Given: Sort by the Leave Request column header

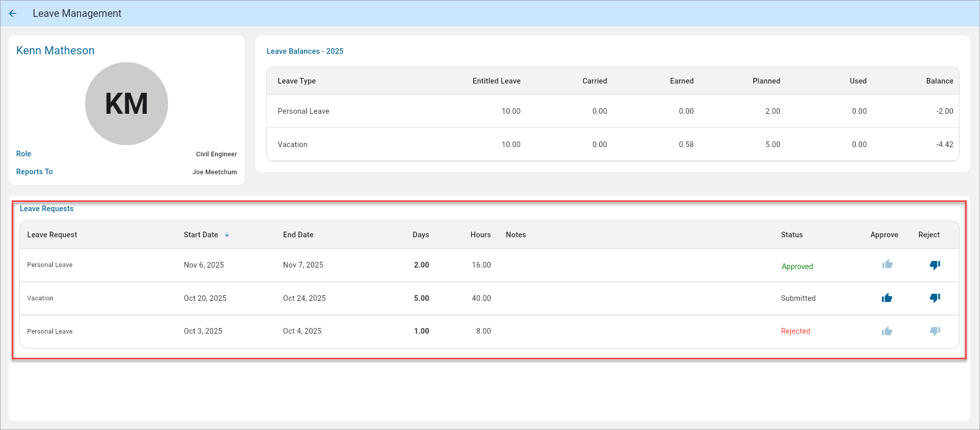Looking at the screenshot, I should pos(52,235).
